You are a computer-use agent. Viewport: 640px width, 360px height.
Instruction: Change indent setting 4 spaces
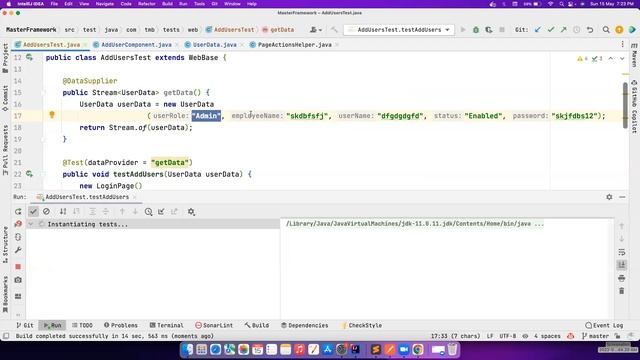tap(547, 336)
